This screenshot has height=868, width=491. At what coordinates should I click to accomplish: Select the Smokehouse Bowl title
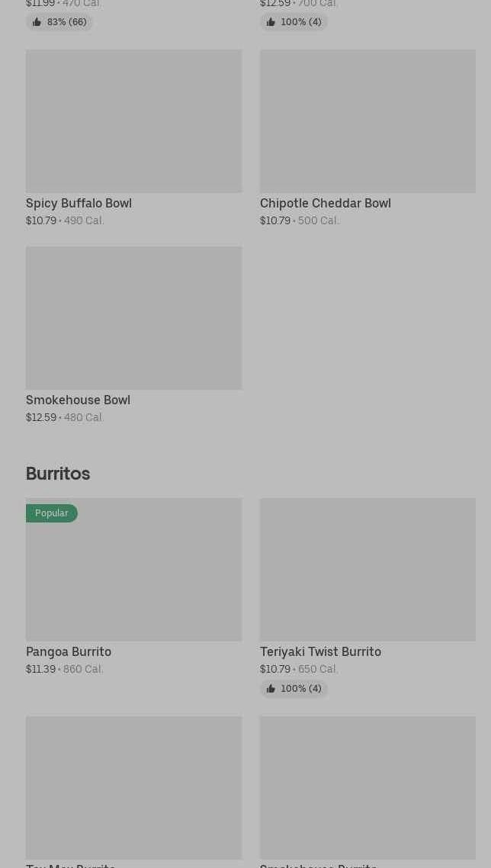tap(78, 400)
